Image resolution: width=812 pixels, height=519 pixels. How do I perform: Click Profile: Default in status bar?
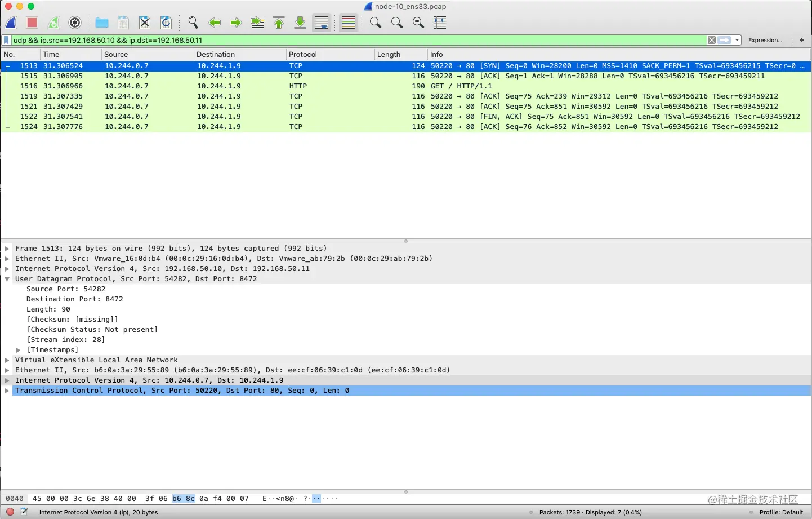point(781,512)
